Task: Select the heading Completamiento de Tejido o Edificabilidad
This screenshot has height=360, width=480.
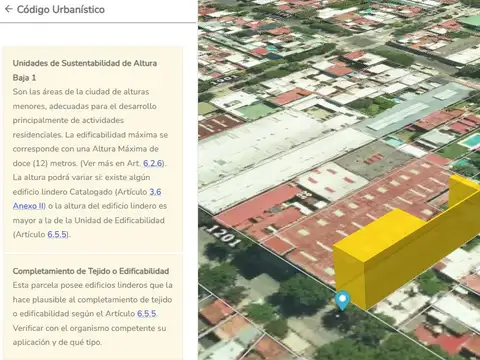Action: coord(91,271)
